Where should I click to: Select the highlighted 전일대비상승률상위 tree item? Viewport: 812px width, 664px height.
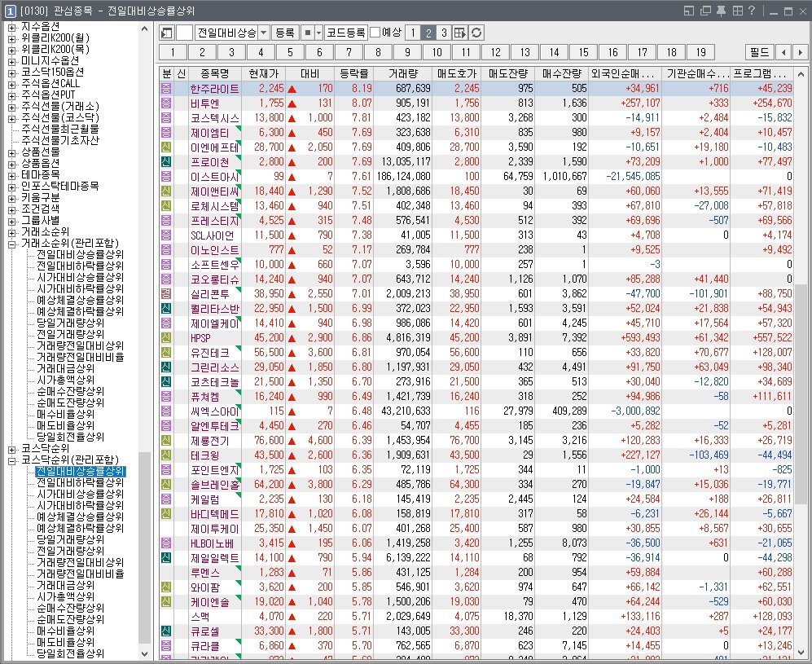[x=81, y=472]
